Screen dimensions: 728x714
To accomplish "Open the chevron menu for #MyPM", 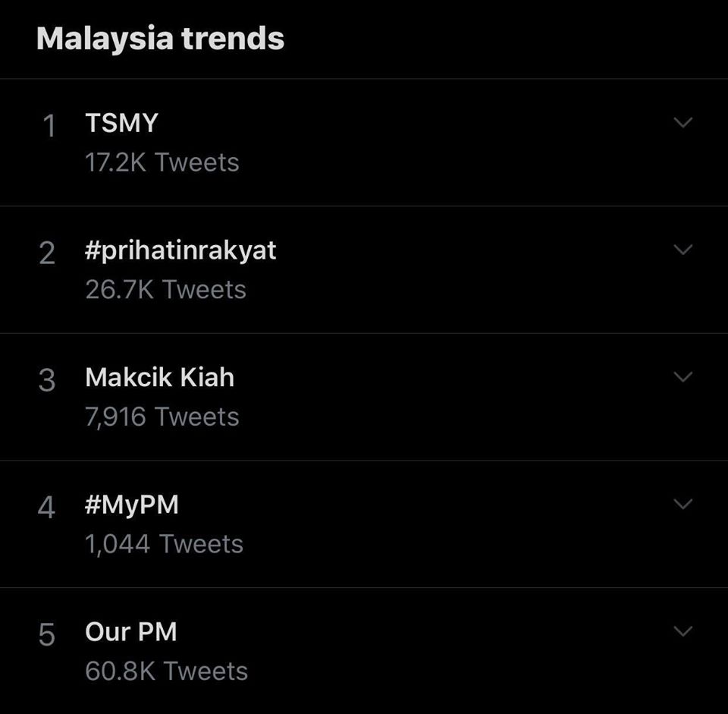I will pos(682,504).
